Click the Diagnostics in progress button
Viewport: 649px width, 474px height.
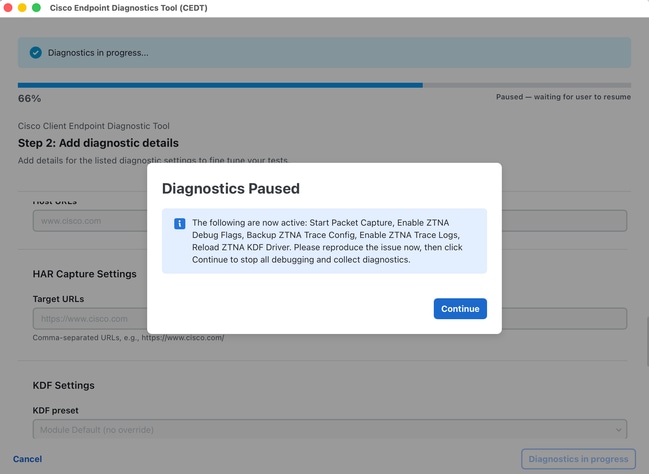[x=578, y=459]
